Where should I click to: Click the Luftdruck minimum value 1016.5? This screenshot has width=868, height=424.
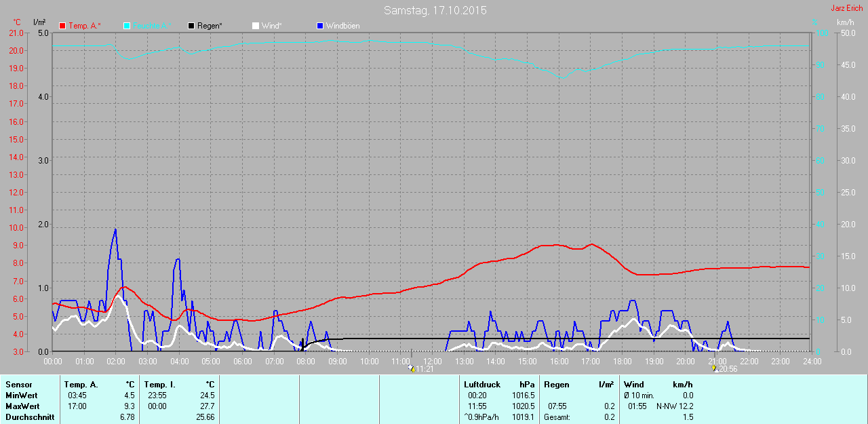coord(523,396)
